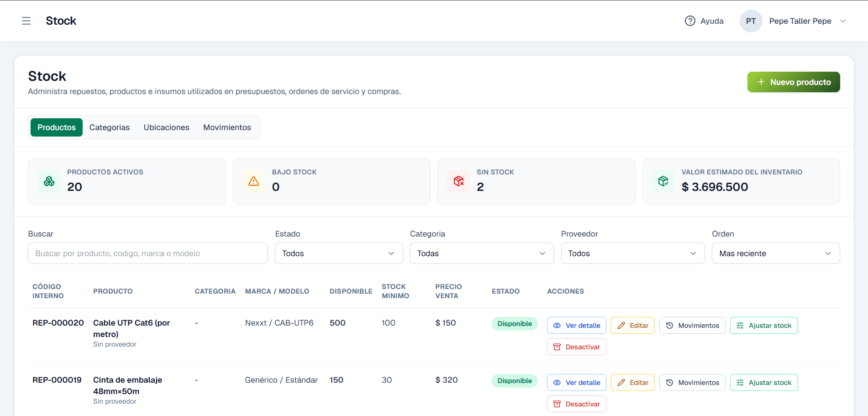Click Ajustar stock for Cable UTP Cat6
868x416 pixels.
tap(764, 326)
